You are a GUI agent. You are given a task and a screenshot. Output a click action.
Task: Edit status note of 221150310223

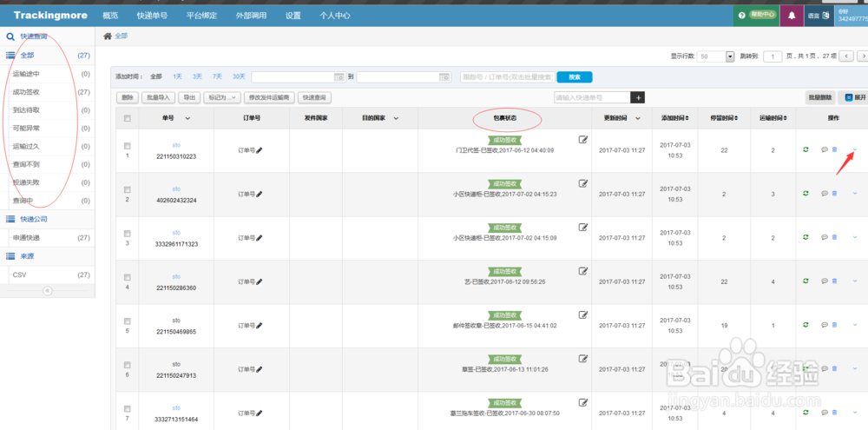[583, 139]
